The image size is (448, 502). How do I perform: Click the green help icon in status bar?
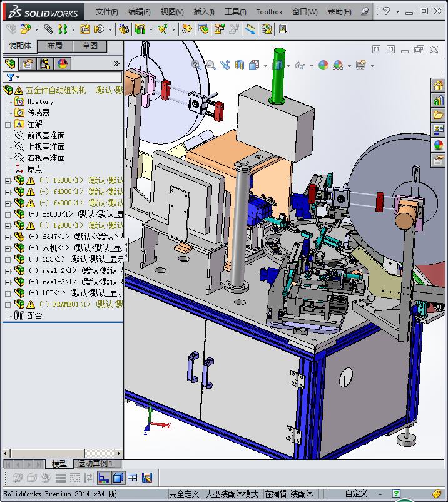(x=396, y=494)
